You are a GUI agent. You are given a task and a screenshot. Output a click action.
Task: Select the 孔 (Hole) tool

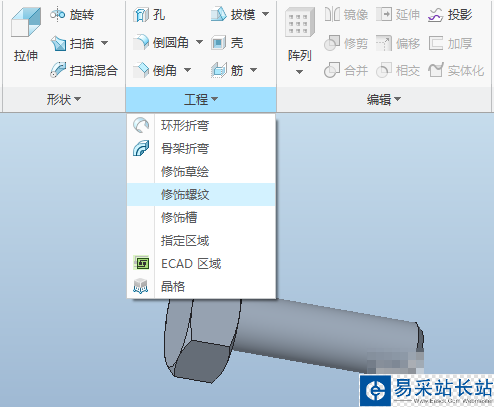149,15
